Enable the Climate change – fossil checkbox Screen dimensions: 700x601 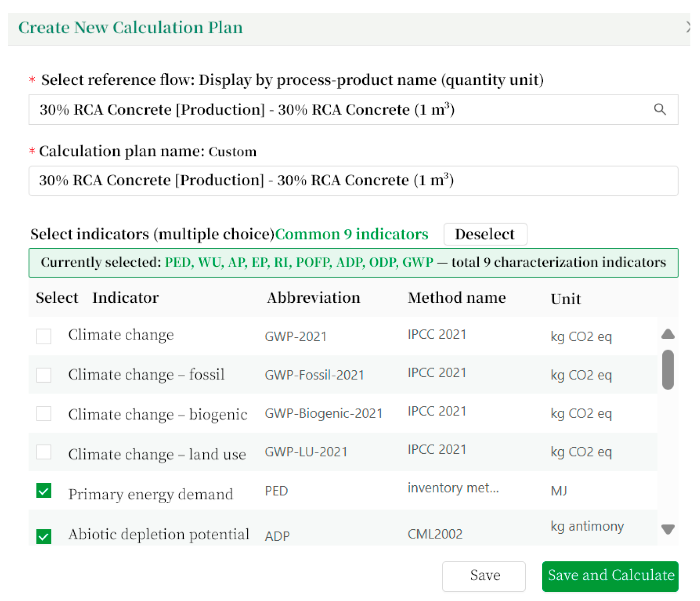tap(44, 375)
